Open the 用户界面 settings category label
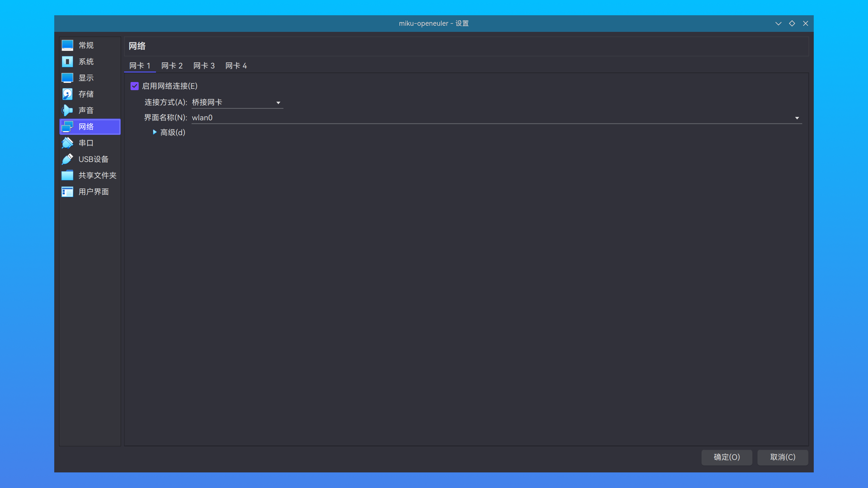The image size is (868, 488). click(x=94, y=192)
